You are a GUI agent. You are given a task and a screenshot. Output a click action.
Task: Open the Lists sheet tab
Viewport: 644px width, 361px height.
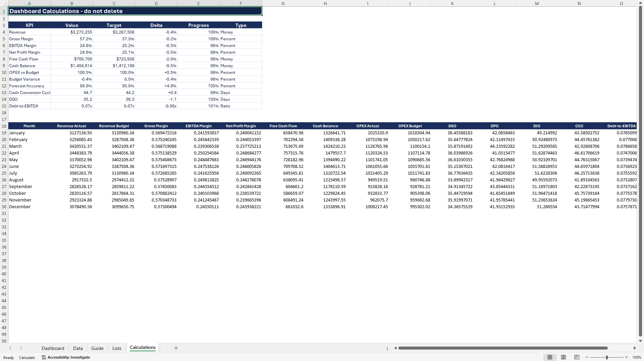117,348
